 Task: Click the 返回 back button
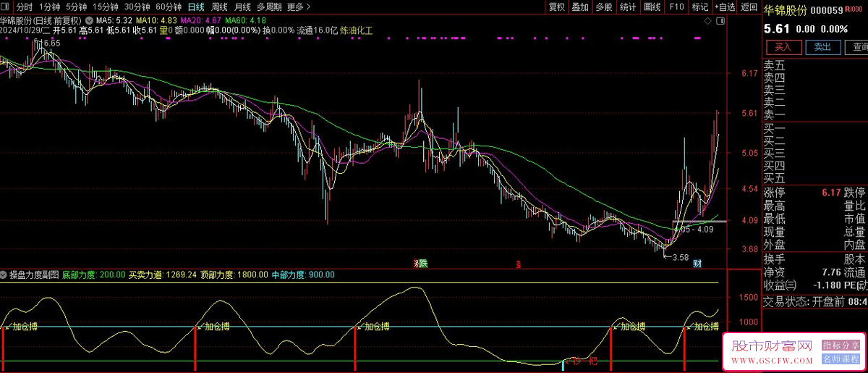click(749, 7)
